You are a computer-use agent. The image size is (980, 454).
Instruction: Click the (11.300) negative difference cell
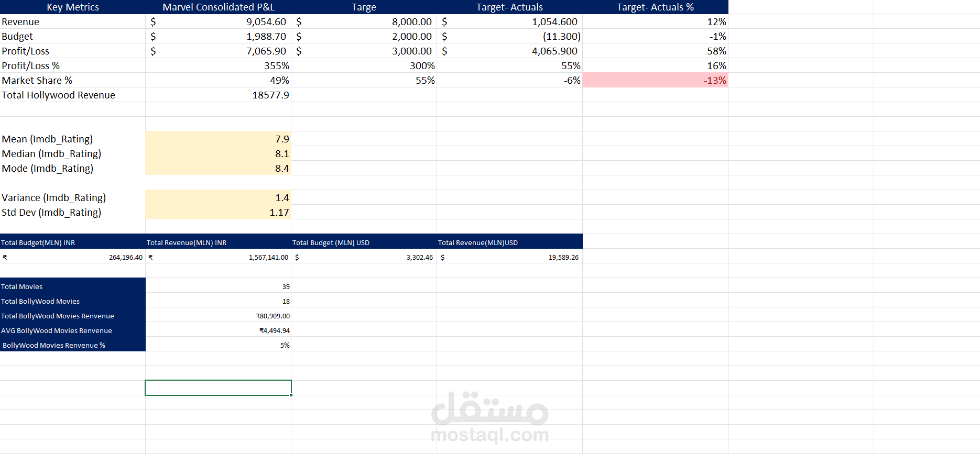coord(509,36)
